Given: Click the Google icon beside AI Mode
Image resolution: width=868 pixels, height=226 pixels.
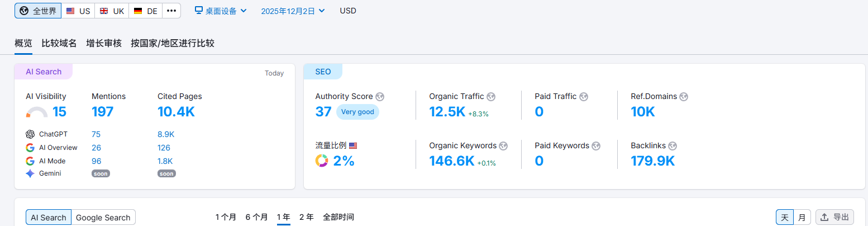Looking at the screenshot, I should point(30,161).
